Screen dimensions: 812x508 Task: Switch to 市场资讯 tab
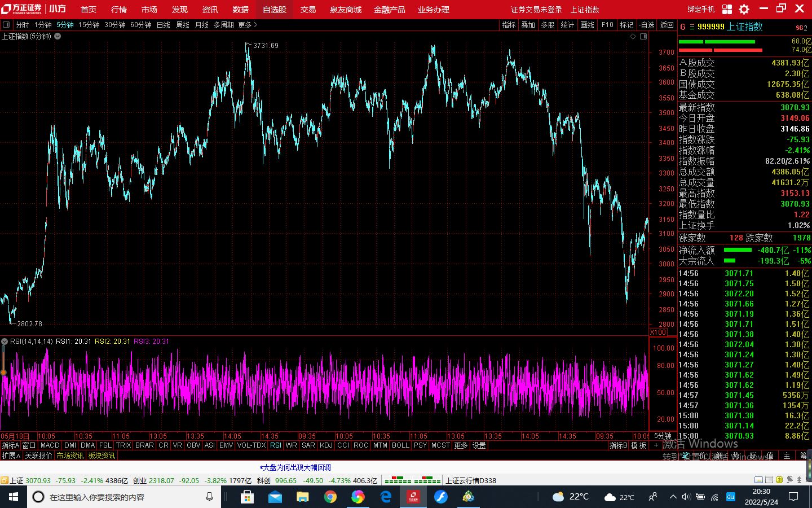70,456
